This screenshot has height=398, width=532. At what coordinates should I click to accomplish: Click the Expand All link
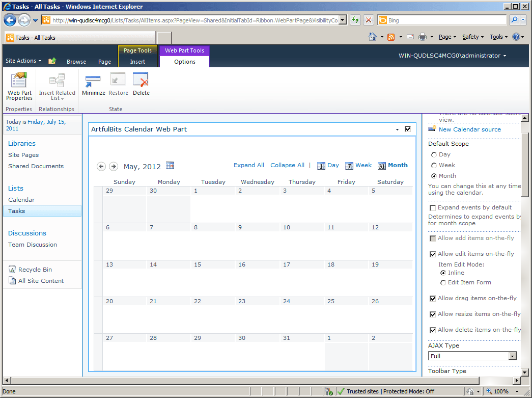(249, 165)
